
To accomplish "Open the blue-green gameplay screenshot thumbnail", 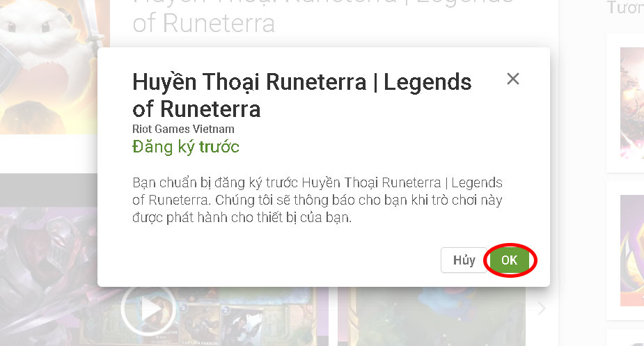I will click(431, 317).
